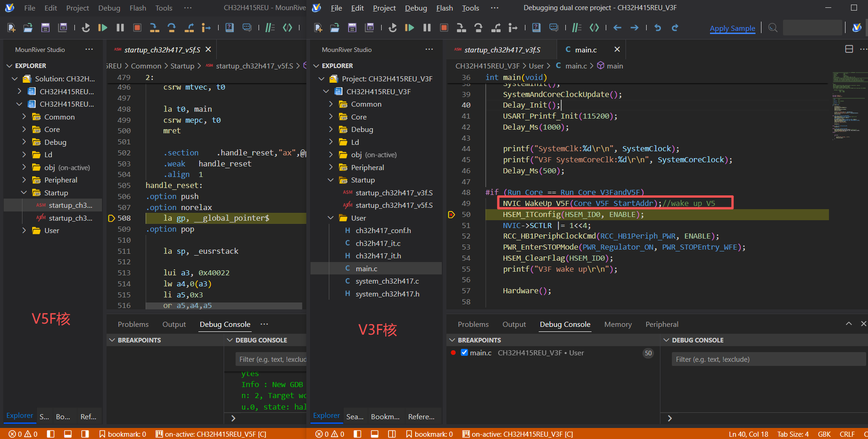Image resolution: width=868 pixels, height=439 pixels.
Task: Open feedback chat icon in V3F toolbar
Action: coord(554,28)
